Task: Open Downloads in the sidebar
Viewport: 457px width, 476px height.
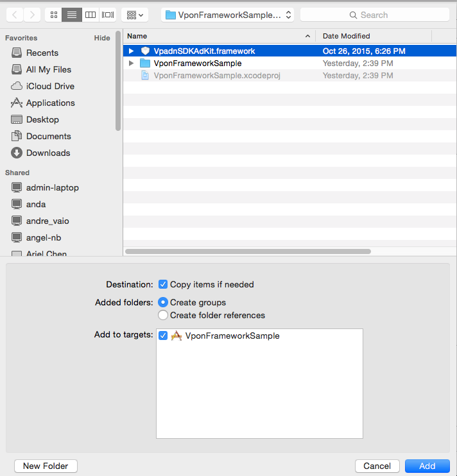Action: pyautogui.click(x=48, y=153)
